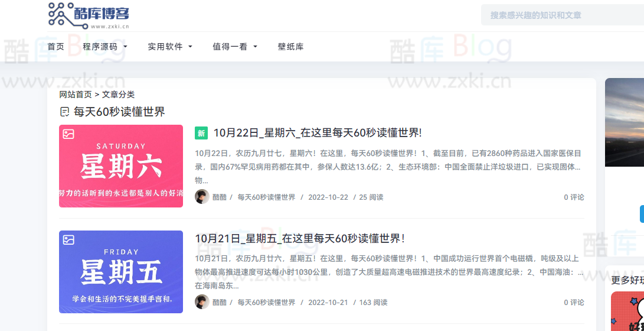The image size is (644, 331).
Task: Click the 10月22日 article excerpt text
Action: pos(388,167)
